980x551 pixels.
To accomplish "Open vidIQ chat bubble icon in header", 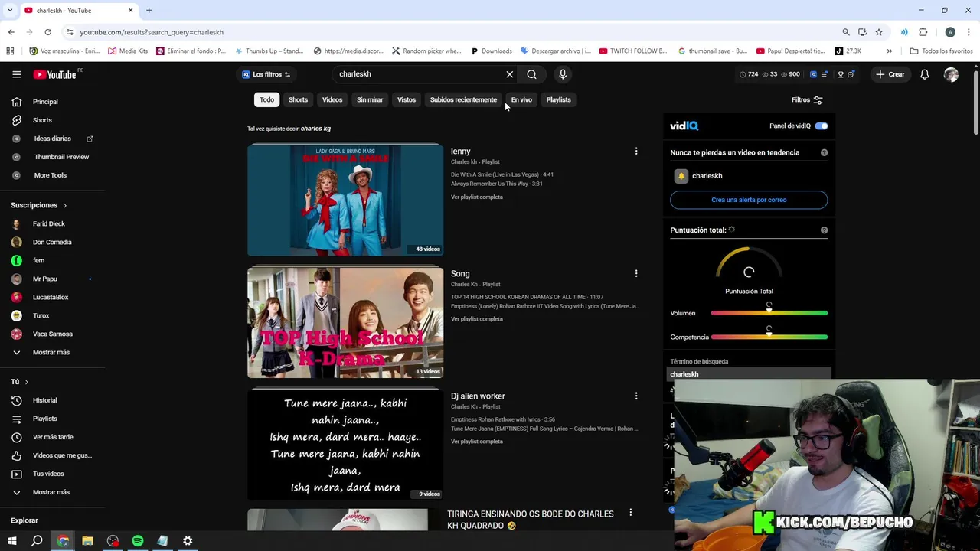I will coord(851,74).
